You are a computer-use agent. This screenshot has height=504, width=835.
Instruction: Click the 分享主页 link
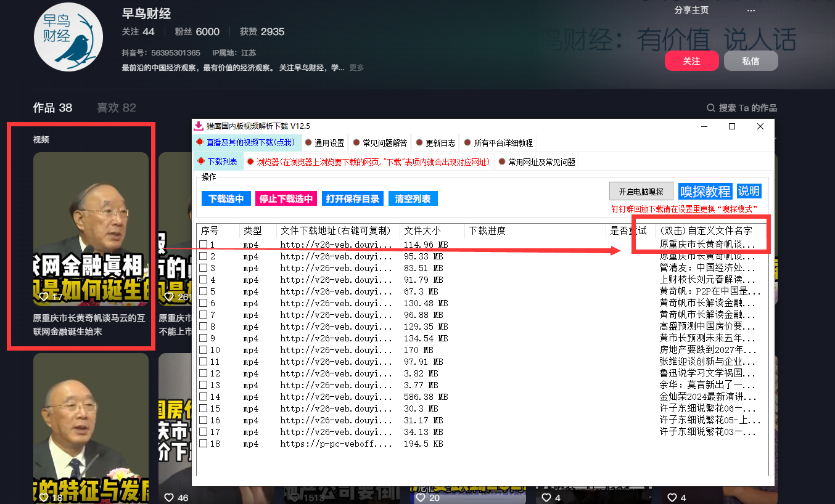(x=691, y=10)
